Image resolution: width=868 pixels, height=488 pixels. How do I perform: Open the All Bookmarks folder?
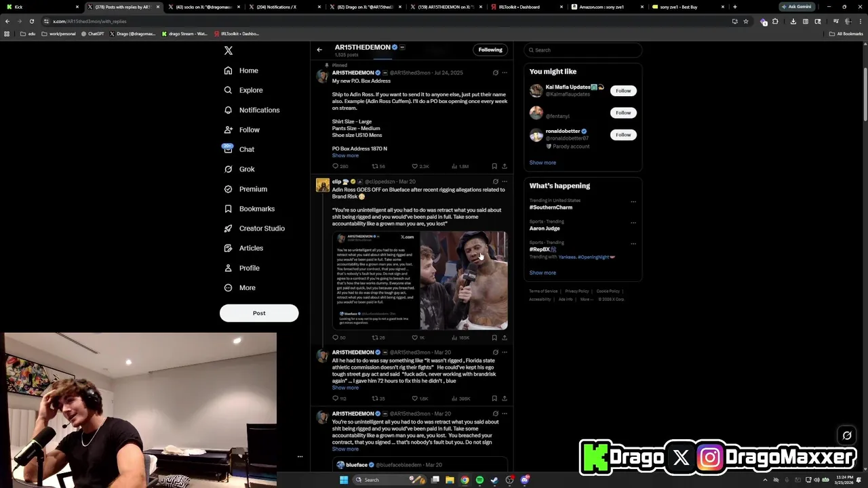[x=846, y=34]
